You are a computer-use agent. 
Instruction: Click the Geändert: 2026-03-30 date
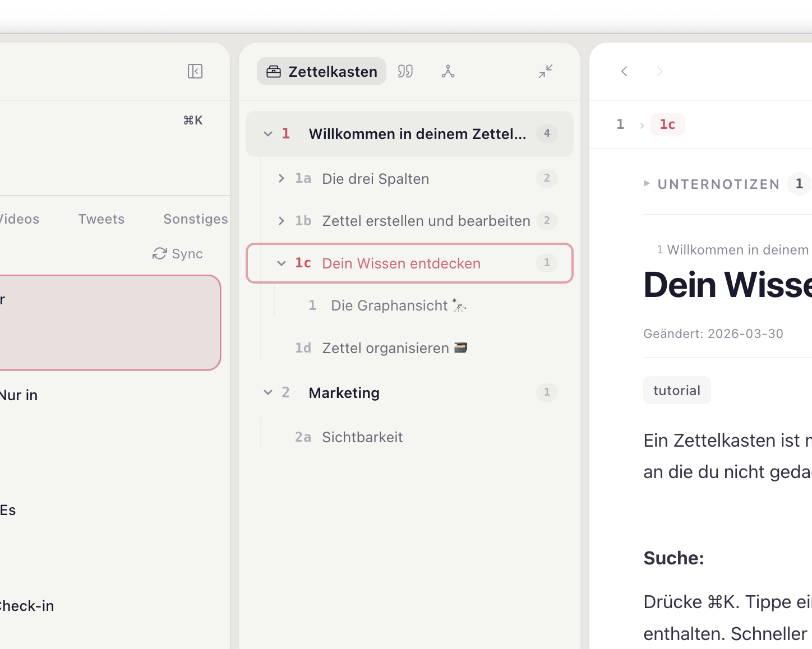click(713, 333)
